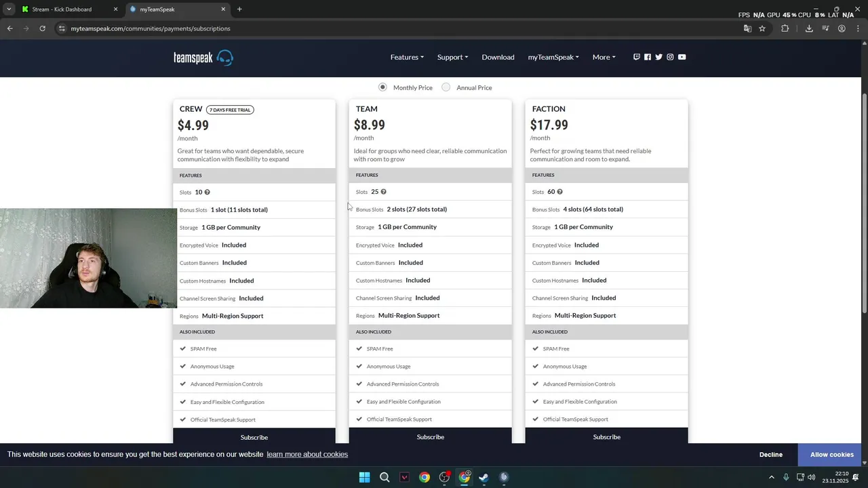
Task: Open TeamSpeak YouTube social icon
Action: click(682, 57)
